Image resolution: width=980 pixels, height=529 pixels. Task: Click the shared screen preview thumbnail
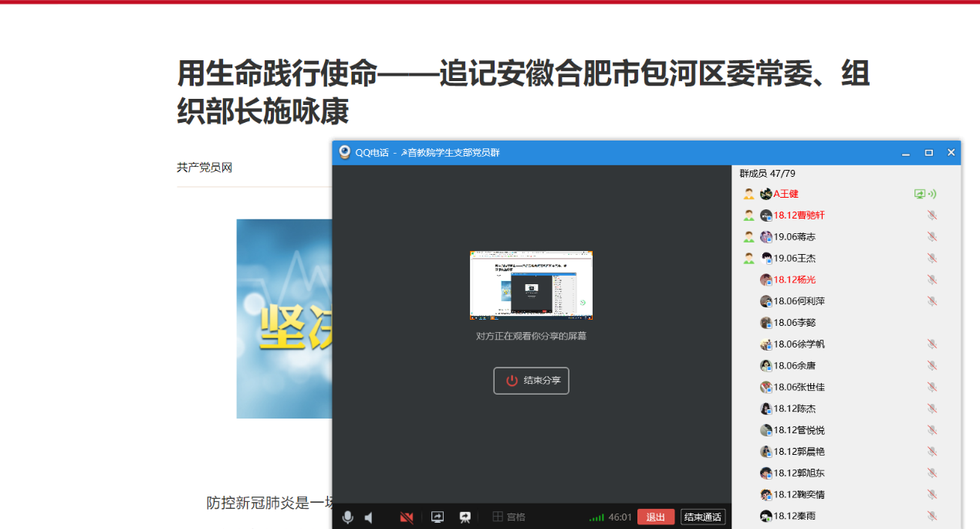tap(531, 285)
